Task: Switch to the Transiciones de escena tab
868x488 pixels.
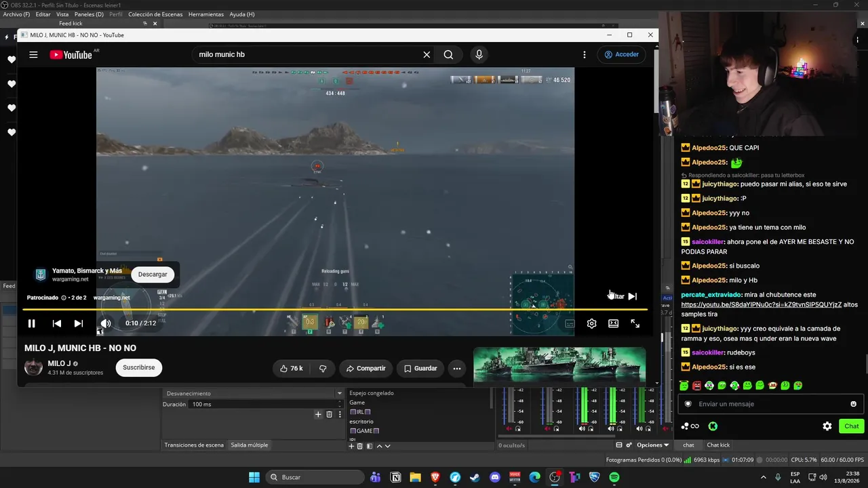Action: pyautogui.click(x=194, y=445)
